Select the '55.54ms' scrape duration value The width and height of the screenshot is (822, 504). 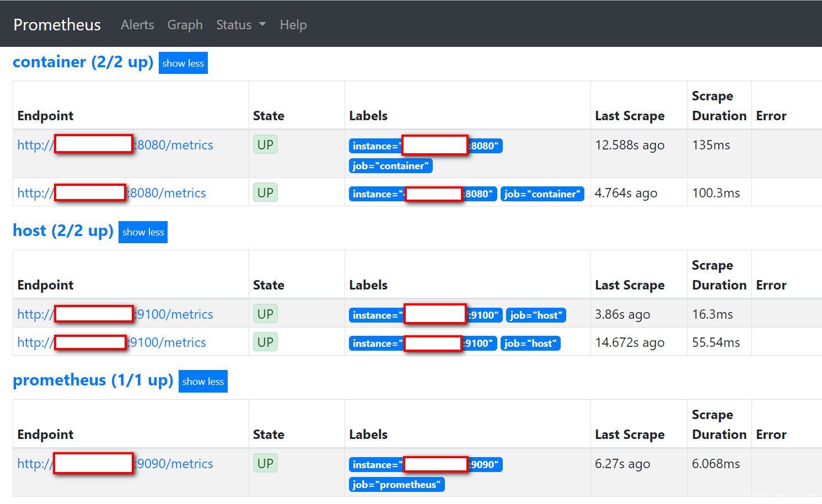pyautogui.click(x=716, y=342)
